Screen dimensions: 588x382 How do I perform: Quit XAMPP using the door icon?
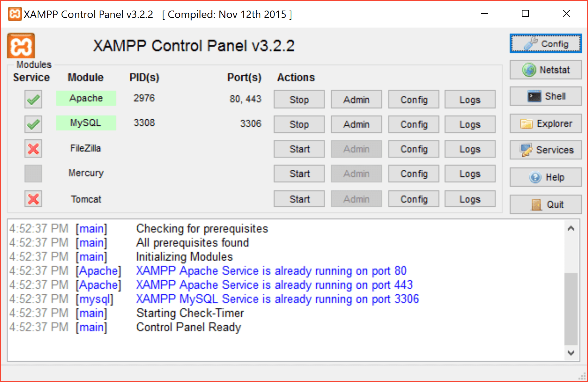(x=545, y=204)
